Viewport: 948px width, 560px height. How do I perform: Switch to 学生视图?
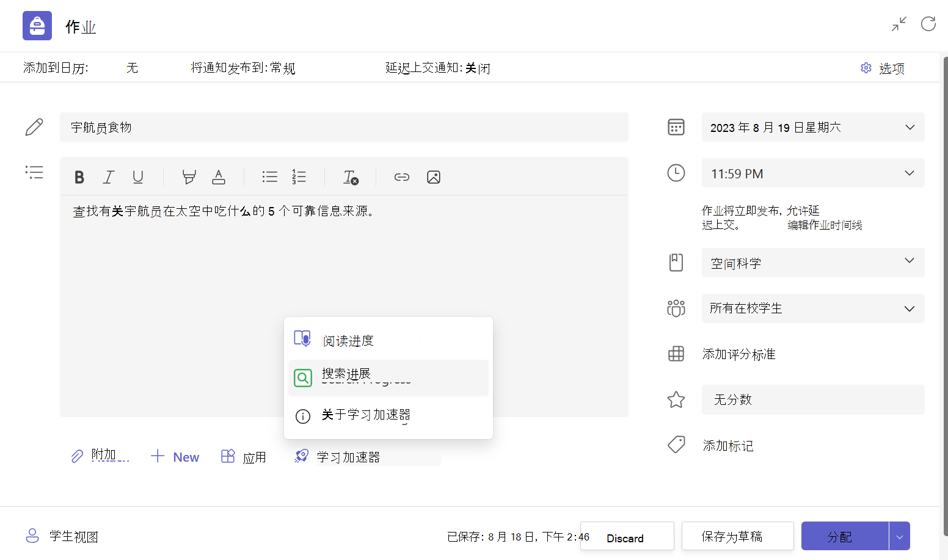[x=62, y=536]
